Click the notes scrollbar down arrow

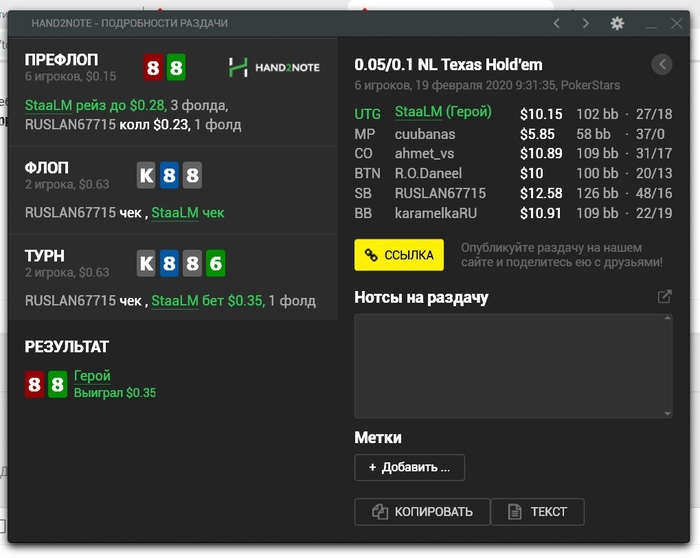click(668, 414)
